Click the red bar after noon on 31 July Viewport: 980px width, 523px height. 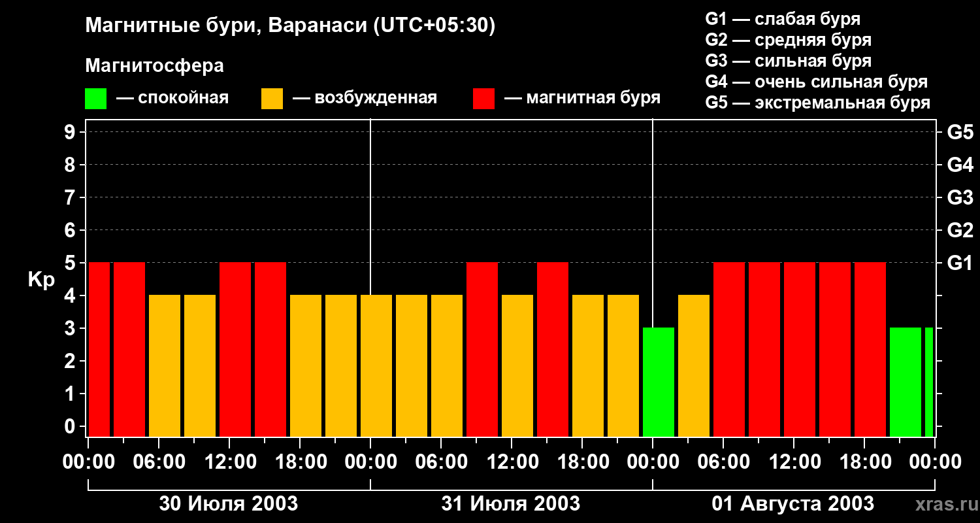coord(553,350)
